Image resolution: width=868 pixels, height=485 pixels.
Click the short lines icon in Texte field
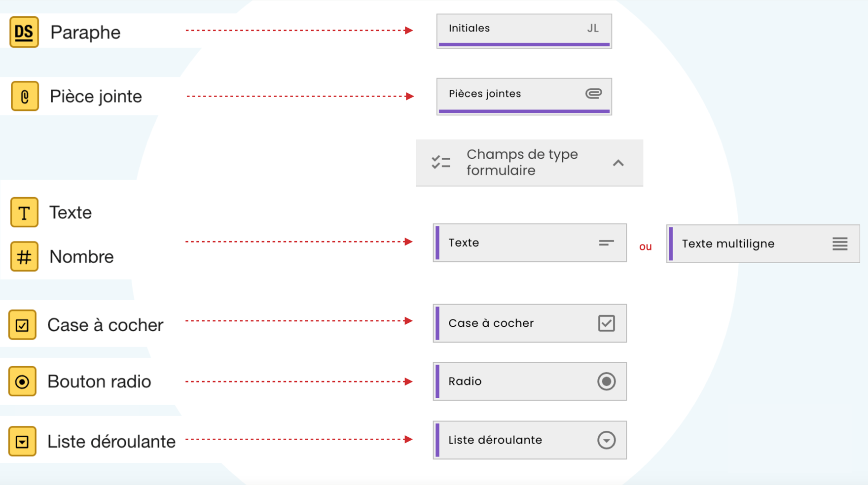click(606, 242)
